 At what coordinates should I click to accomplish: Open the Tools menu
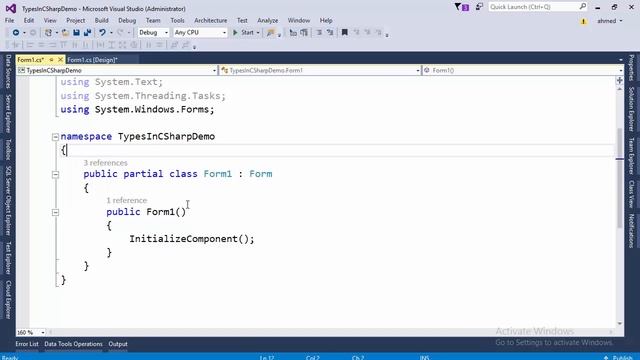tap(177, 20)
